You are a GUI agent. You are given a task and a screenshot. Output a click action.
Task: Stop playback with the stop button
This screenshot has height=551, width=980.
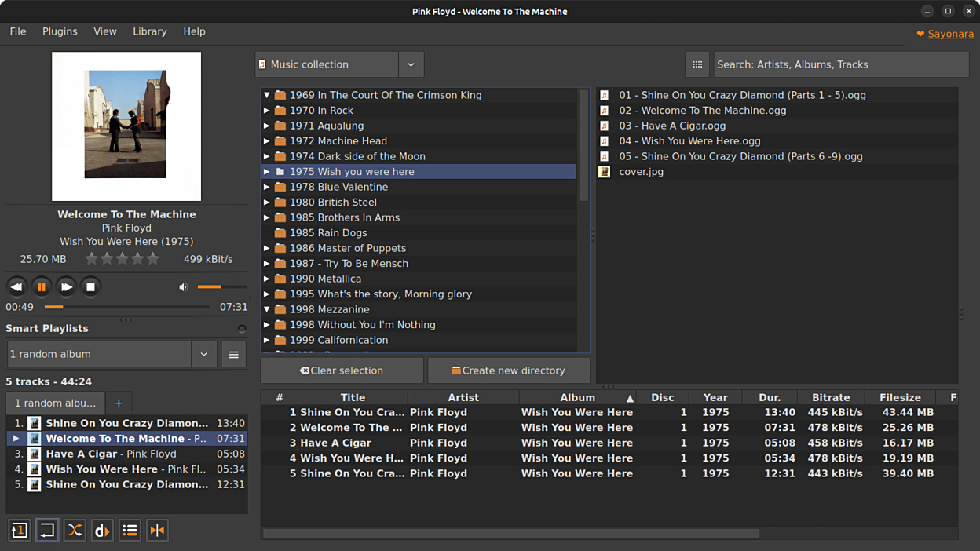tap(90, 287)
